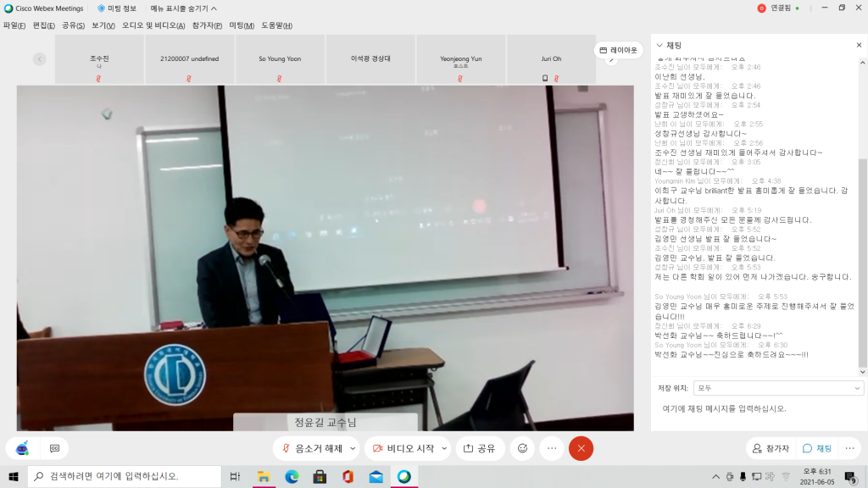Open Office app from the taskbar
Image resolution: width=868 pixels, height=488 pixels.
348,476
